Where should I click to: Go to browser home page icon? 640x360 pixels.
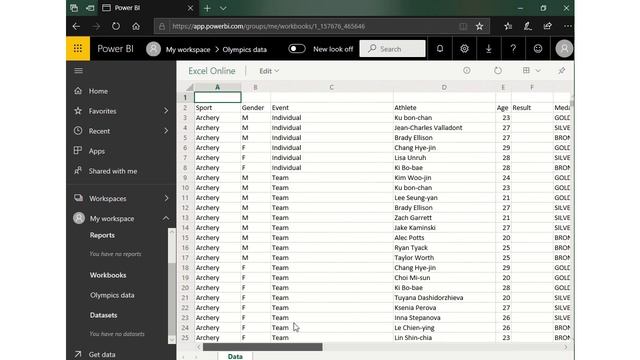[136, 26]
